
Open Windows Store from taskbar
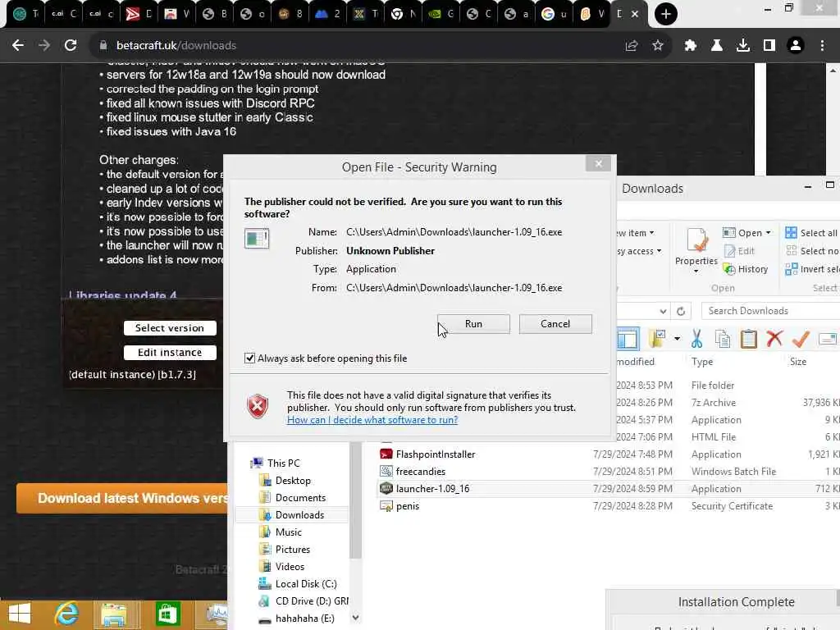(167, 614)
